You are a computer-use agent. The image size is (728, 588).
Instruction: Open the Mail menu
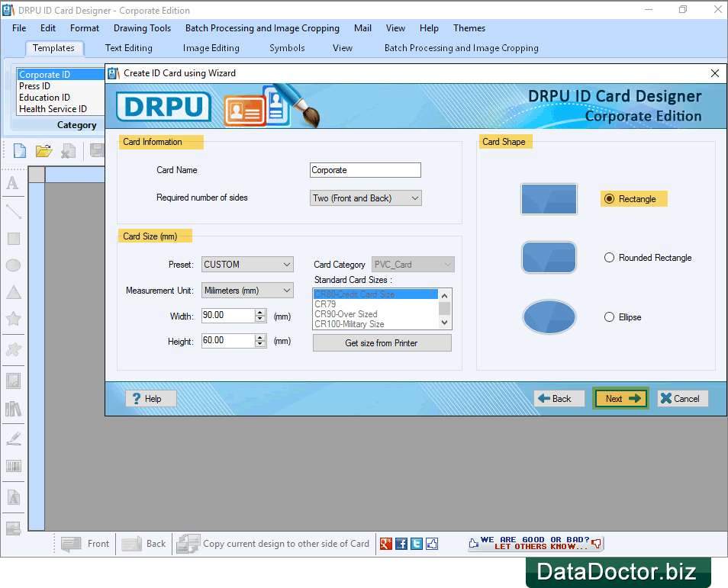point(362,28)
